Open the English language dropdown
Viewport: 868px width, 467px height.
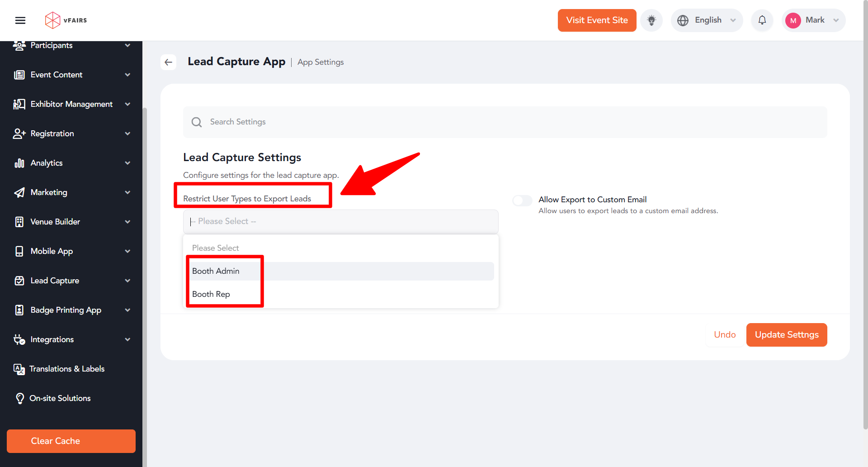point(707,20)
